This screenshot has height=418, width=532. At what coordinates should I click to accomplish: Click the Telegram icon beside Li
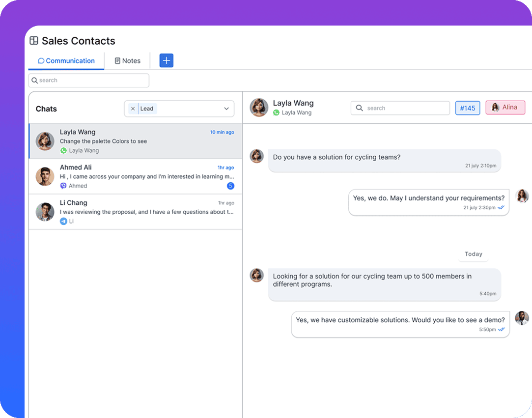click(63, 221)
